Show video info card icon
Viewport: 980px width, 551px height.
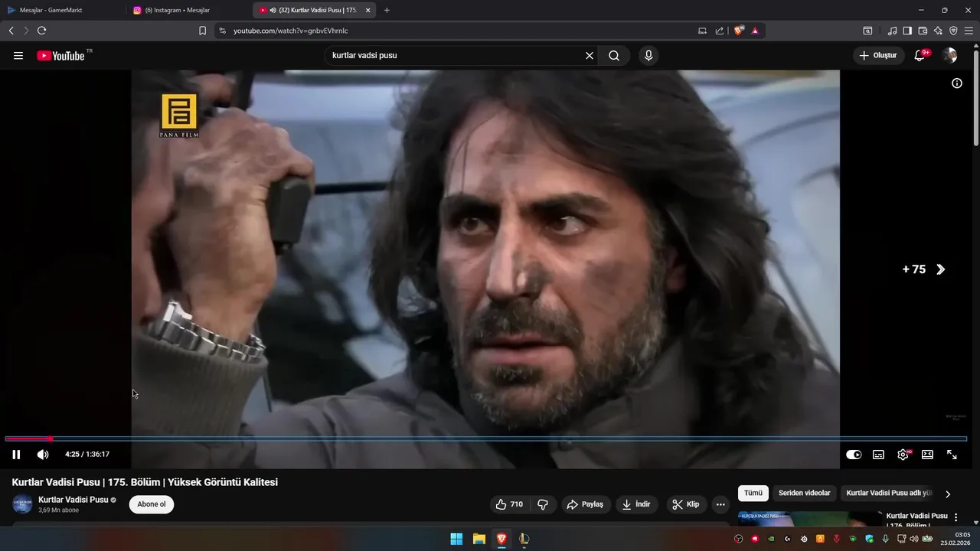957,83
